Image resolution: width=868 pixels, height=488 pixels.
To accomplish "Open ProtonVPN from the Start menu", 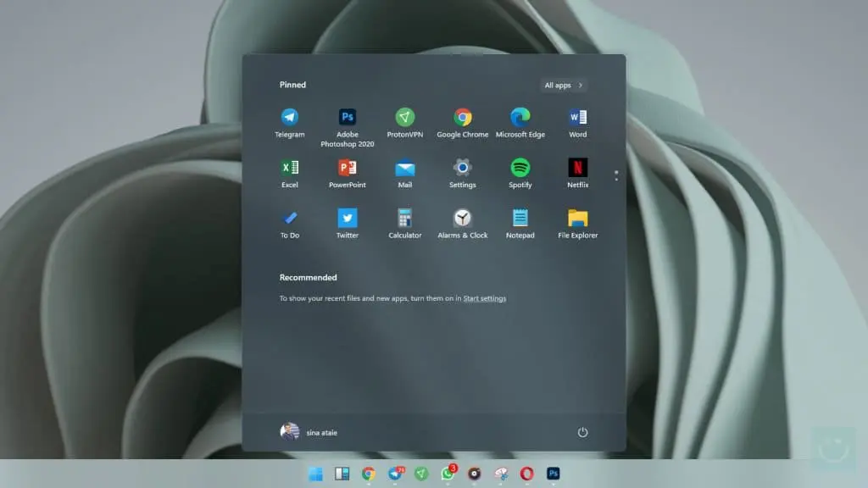I will (404, 119).
